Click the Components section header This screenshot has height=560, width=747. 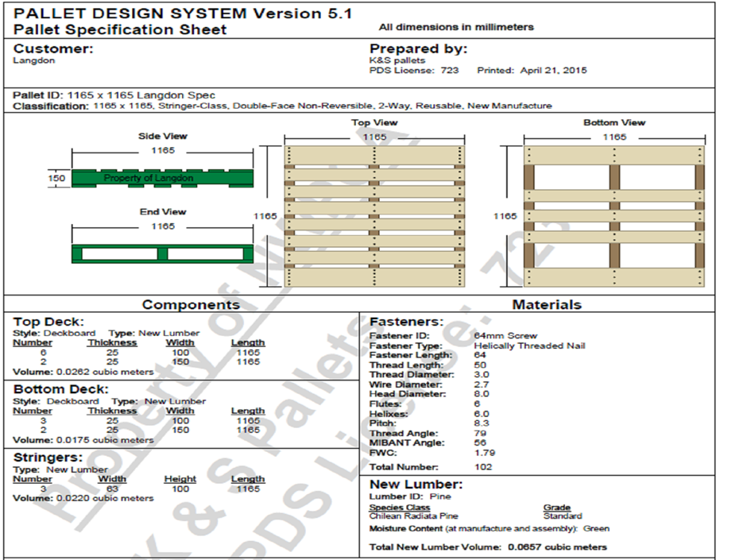click(x=191, y=305)
